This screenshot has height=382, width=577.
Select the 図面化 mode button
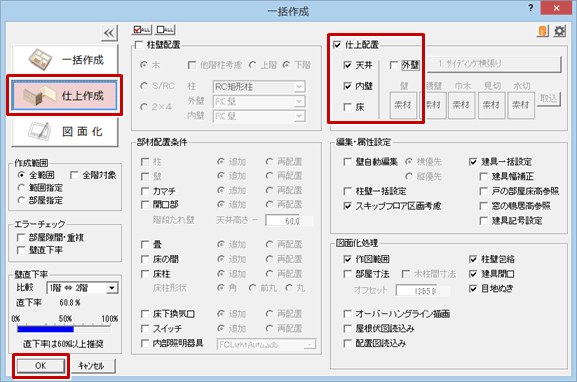65,132
